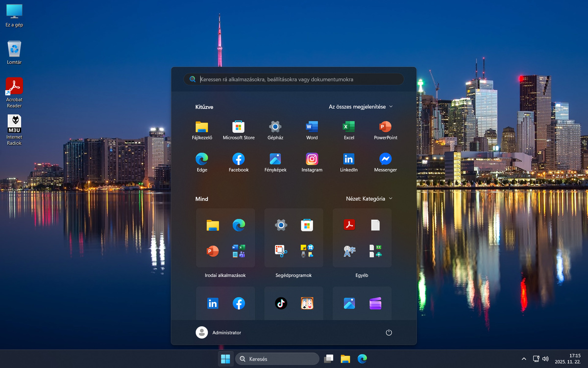Open pinned Edge app labeled Edge
The height and width of the screenshot is (368, 588).
(x=202, y=162)
